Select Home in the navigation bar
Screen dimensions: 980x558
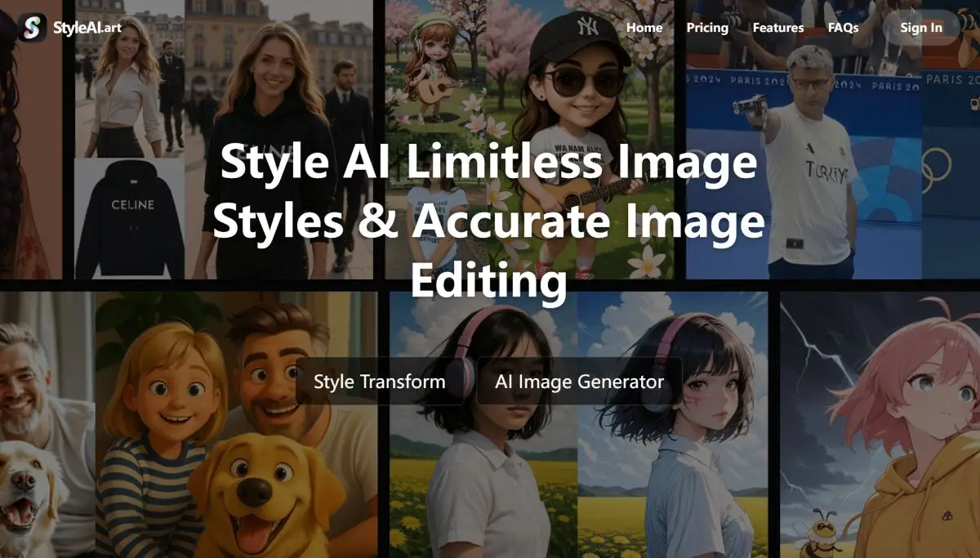click(644, 27)
